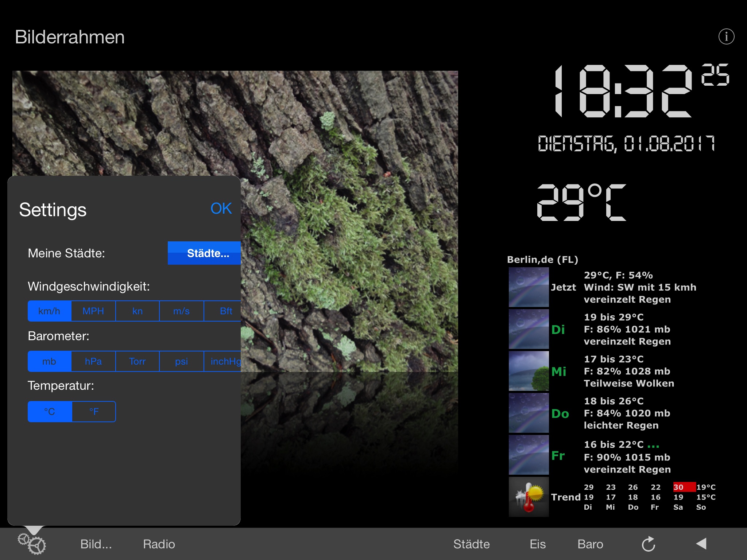The width and height of the screenshot is (747, 560).
Task: Open Eis in bottom toolbar
Action: coord(538,544)
